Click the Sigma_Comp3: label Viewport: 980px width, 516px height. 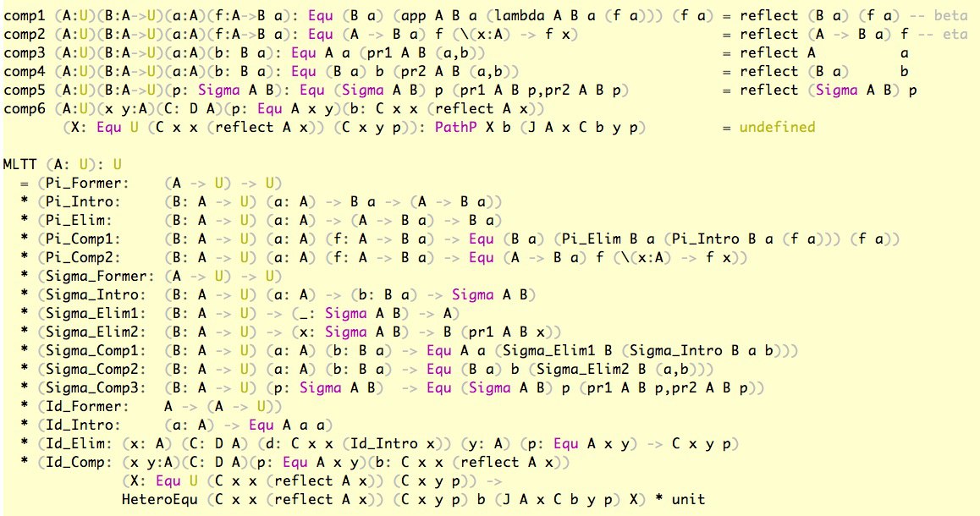click(x=96, y=388)
